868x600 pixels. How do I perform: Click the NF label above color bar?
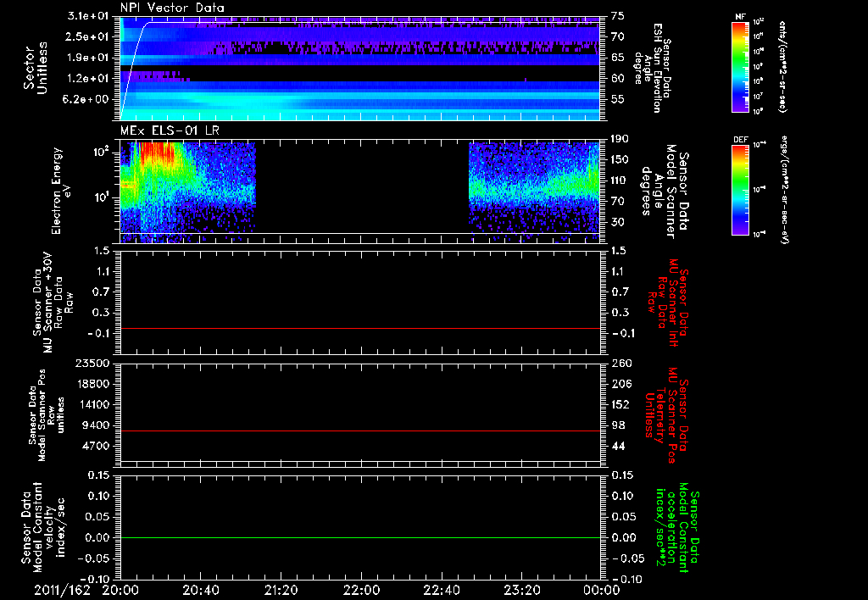(740, 17)
